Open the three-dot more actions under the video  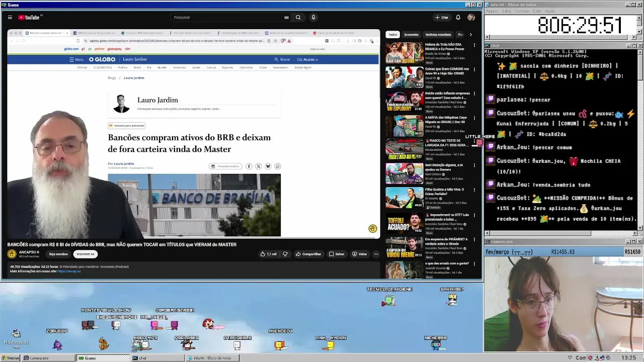376,254
